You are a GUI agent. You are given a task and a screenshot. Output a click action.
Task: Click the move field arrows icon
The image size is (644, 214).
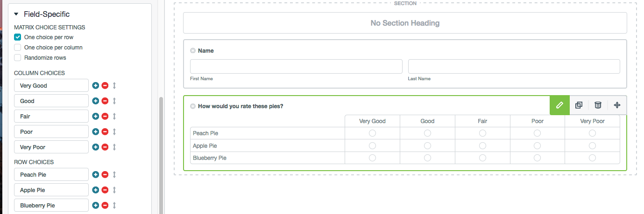click(617, 105)
